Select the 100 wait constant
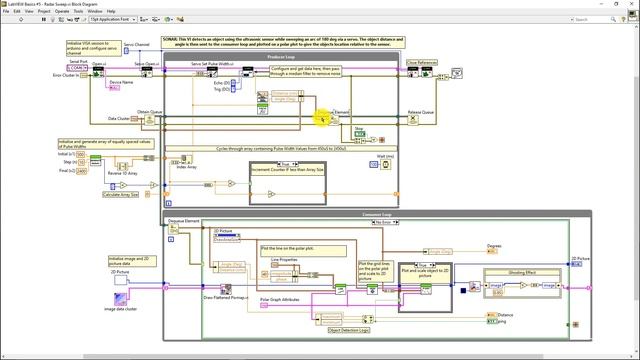Image resolution: width=640 pixels, height=360 pixels. click(x=373, y=164)
